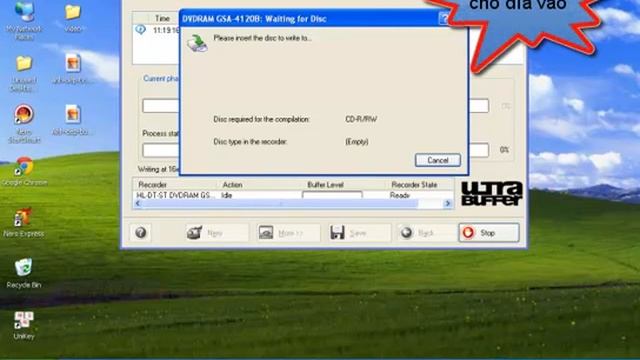Click the Save button with floppy icon
The image size is (640, 360).
coord(359,233)
